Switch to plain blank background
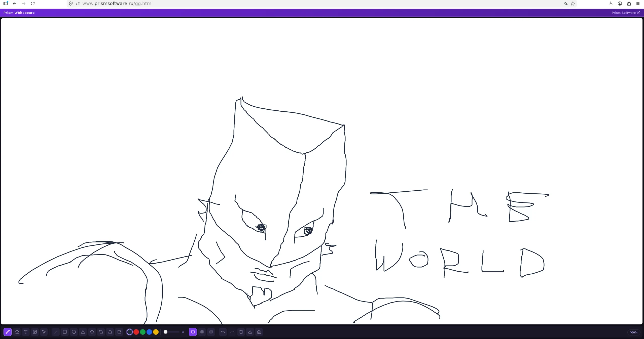This screenshot has height=339, width=644. [193, 332]
